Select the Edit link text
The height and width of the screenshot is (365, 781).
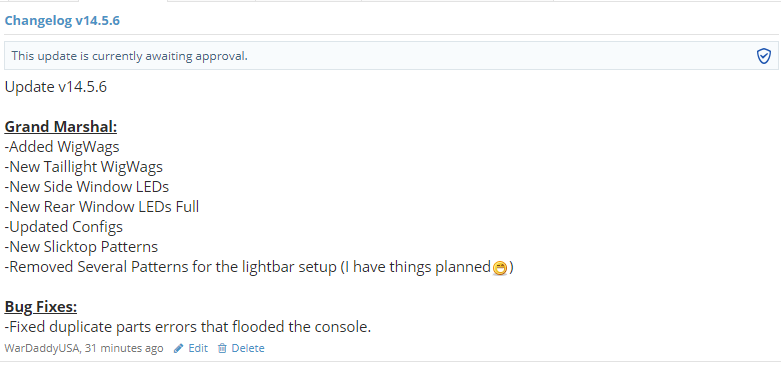[198, 349]
